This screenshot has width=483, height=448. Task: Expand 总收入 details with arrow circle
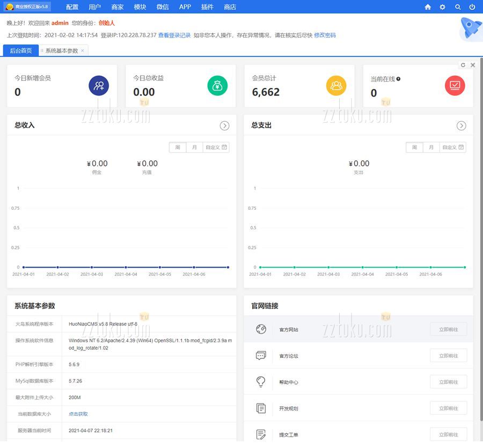coord(224,126)
